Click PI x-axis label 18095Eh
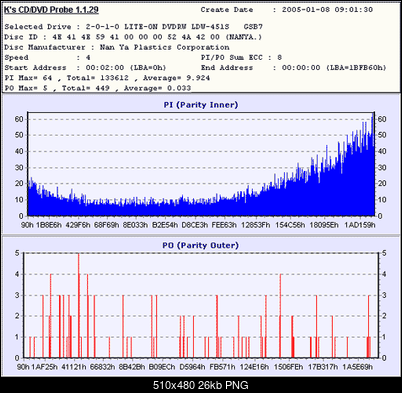Screen dimensions: 402x393 coord(324,225)
